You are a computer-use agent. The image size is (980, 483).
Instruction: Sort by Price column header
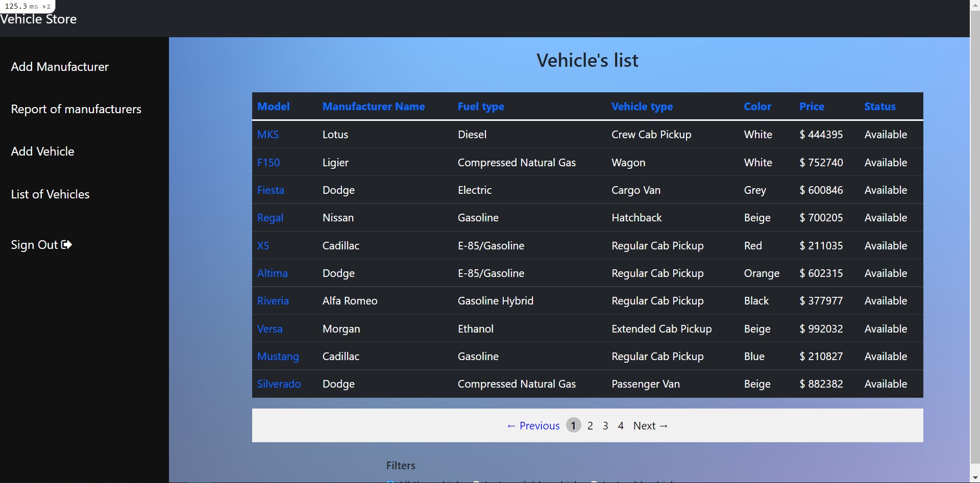[x=812, y=107]
